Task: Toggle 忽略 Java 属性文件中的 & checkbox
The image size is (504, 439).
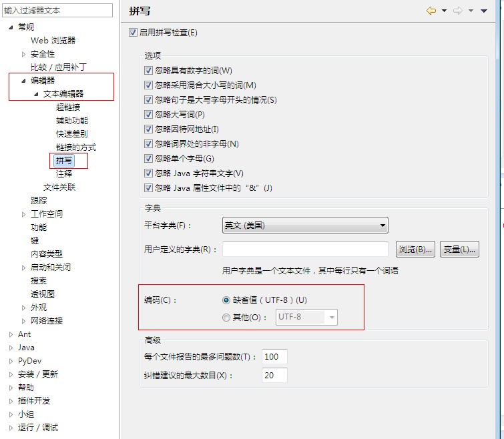Action: 148,188
